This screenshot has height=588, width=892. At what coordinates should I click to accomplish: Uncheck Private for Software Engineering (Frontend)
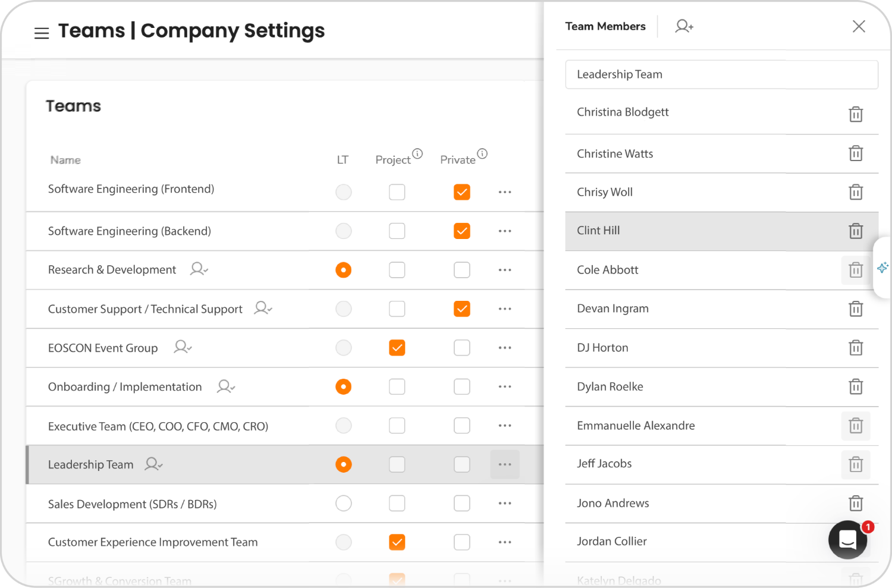pyautogui.click(x=461, y=192)
